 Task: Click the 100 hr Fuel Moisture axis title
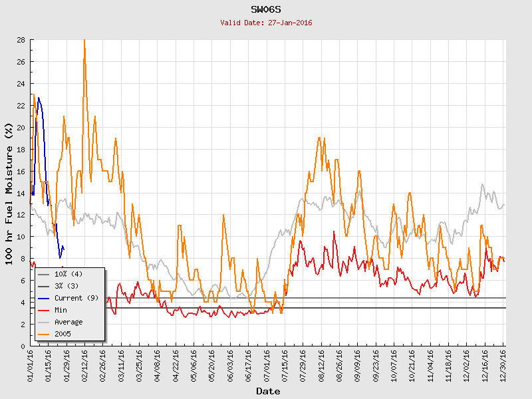[9, 193]
